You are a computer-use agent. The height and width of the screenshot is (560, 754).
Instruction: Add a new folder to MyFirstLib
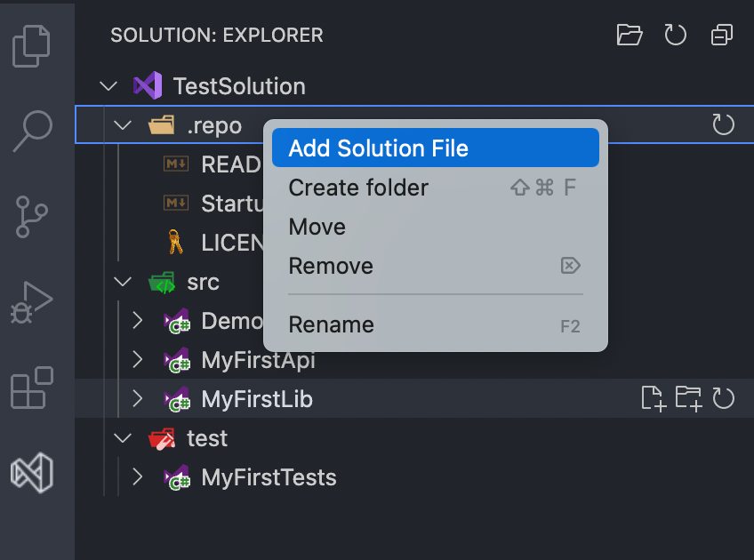(x=688, y=399)
